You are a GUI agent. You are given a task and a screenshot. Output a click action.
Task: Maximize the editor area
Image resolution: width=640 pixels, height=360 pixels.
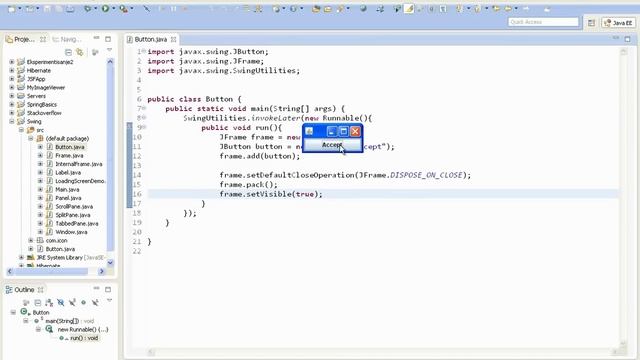click(x=627, y=39)
